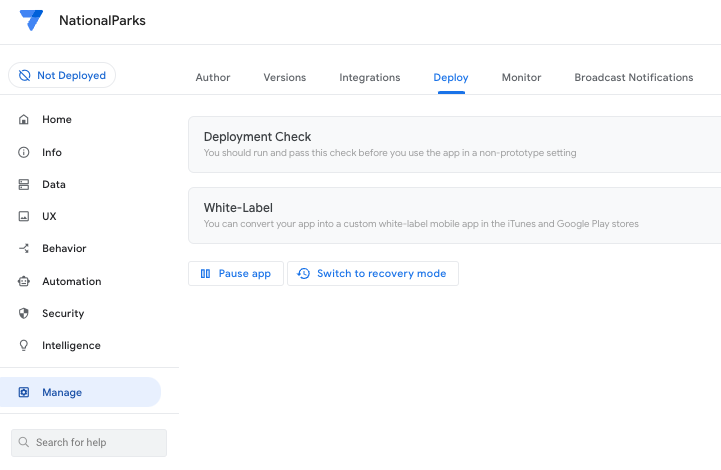Click the Manage gear icon
This screenshot has width=721, height=470.
click(23, 392)
